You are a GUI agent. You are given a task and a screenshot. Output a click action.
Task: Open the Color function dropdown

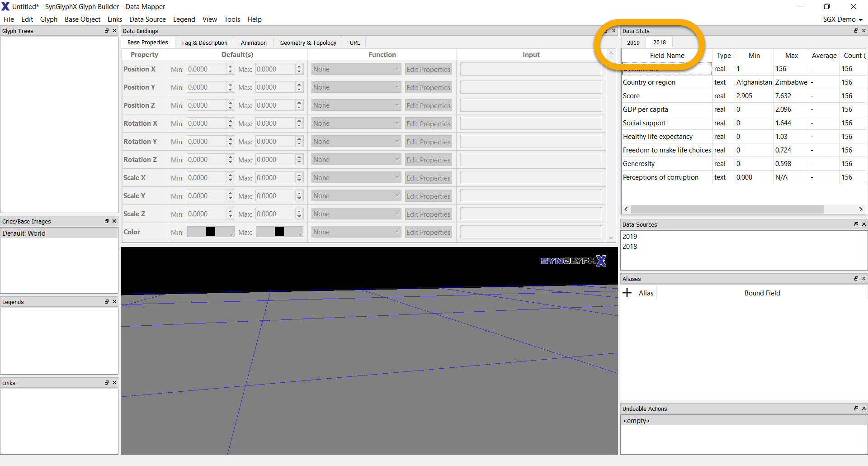[x=356, y=232]
